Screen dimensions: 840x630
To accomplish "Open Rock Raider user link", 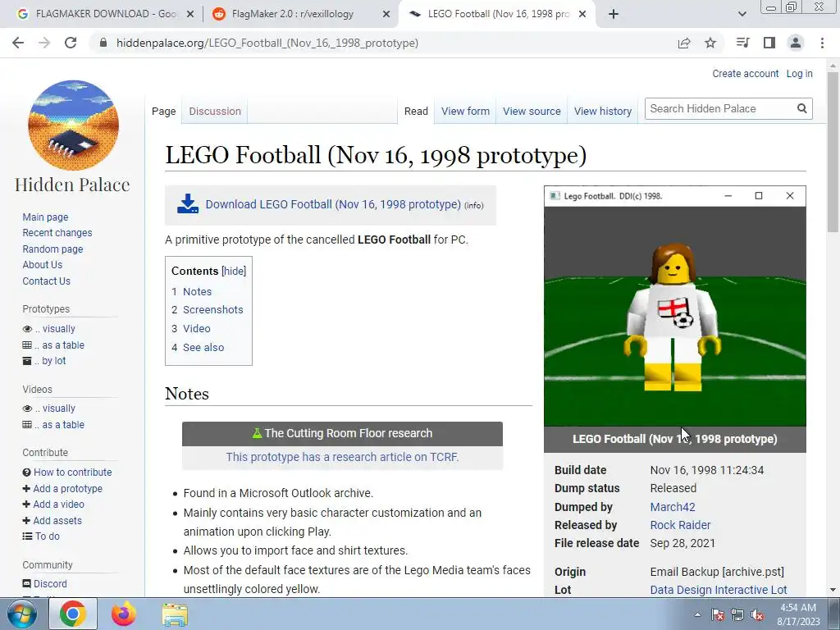I will click(x=680, y=525).
